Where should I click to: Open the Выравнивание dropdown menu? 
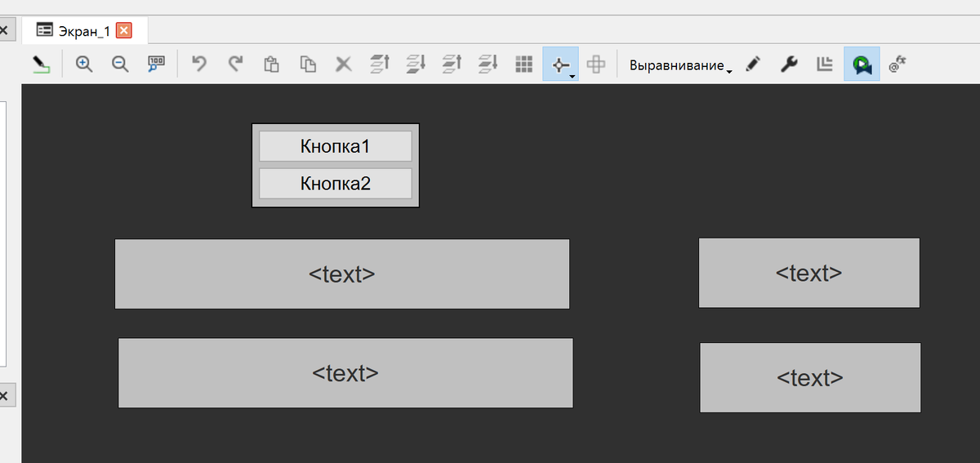click(680, 65)
